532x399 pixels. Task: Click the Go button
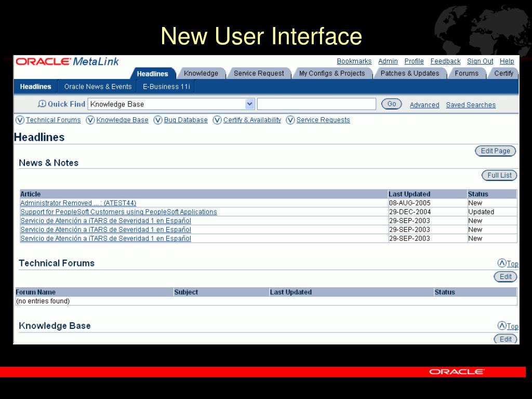(392, 104)
